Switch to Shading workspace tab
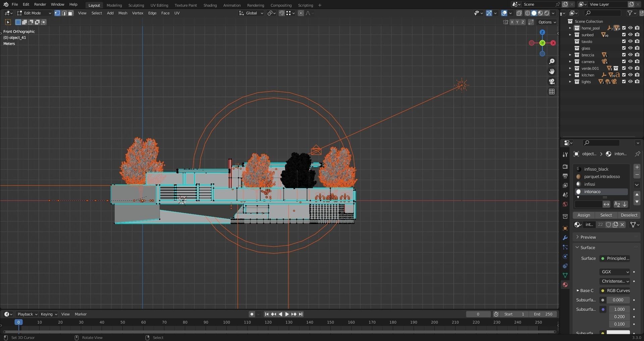 210,5
